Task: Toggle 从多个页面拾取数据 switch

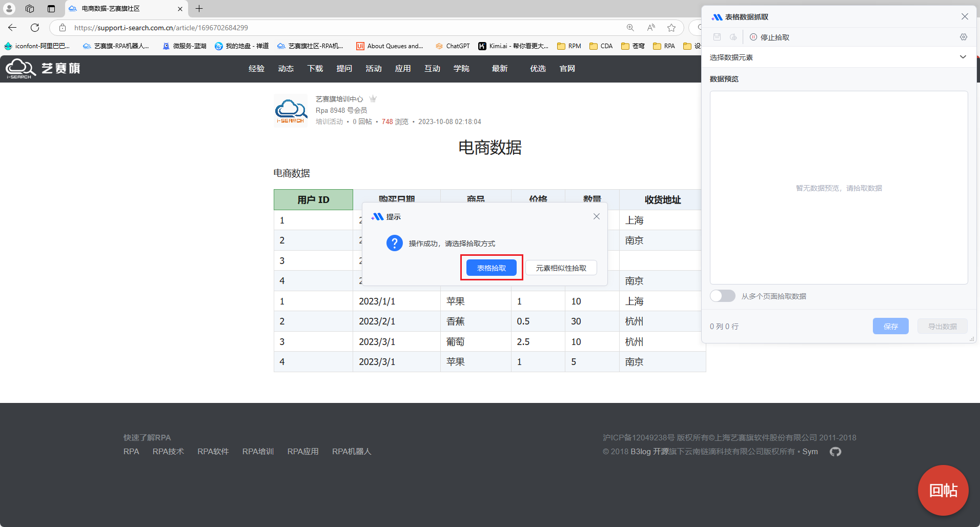Action: point(723,296)
